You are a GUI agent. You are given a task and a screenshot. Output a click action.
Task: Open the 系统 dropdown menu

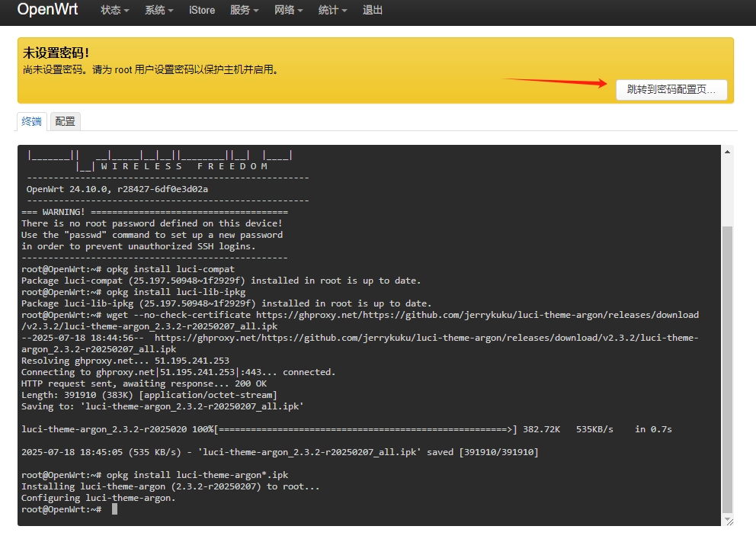(x=159, y=10)
